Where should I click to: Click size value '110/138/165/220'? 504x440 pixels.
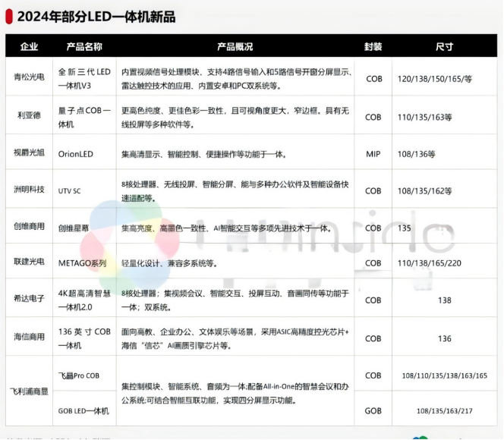click(429, 263)
